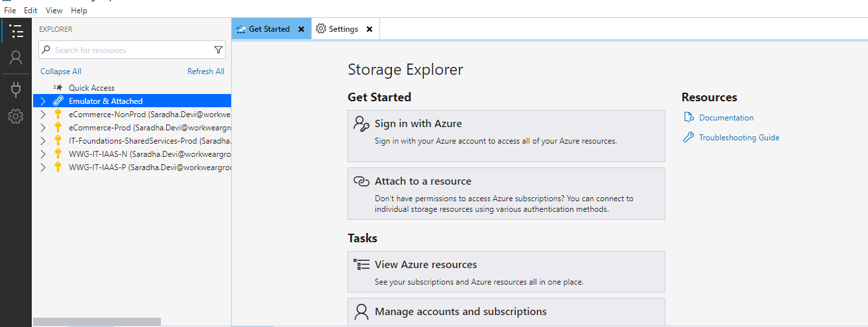868x327 pixels.
Task: Select the Emulator & Attached tree row
Action: pyautogui.click(x=132, y=101)
